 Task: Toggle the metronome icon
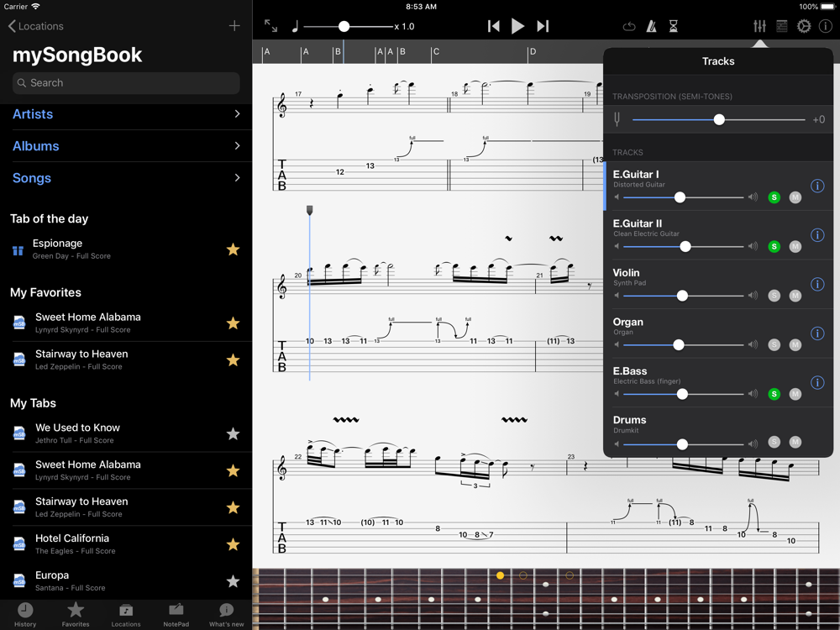(652, 26)
